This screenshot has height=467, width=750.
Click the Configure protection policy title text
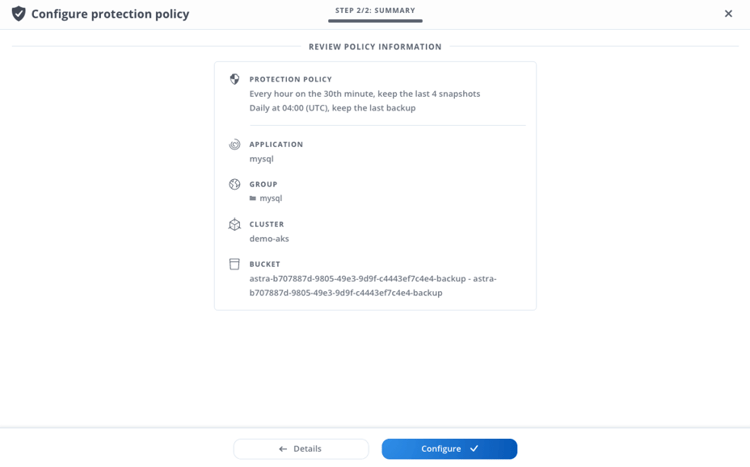click(110, 14)
